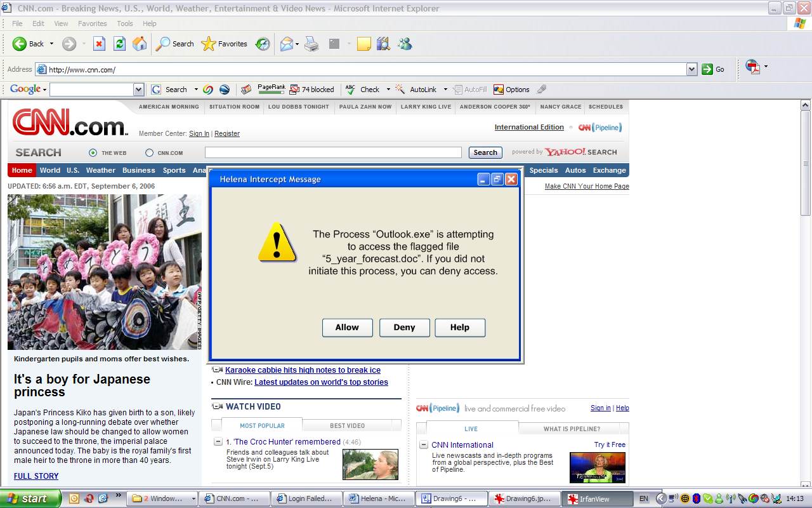Open the History toolbar icon
Image resolution: width=812 pixels, height=508 pixels.
click(263, 44)
